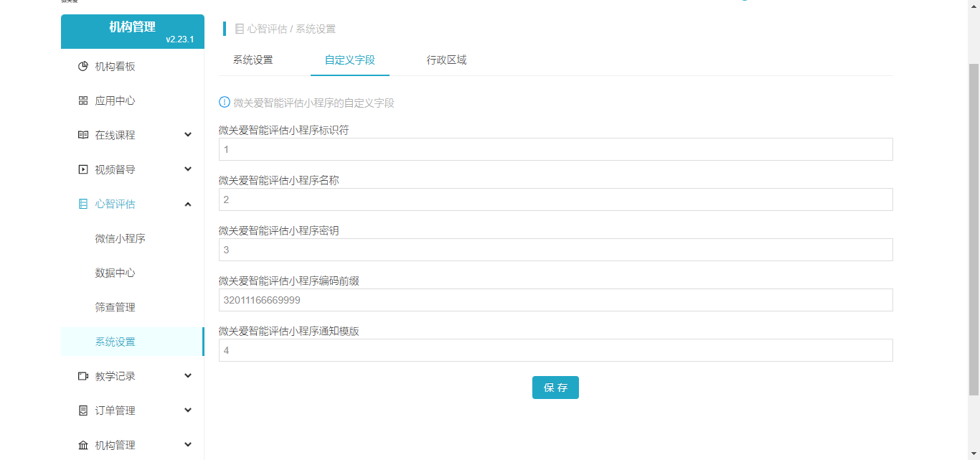Click the 订单管理 document icon

(83, 410)
